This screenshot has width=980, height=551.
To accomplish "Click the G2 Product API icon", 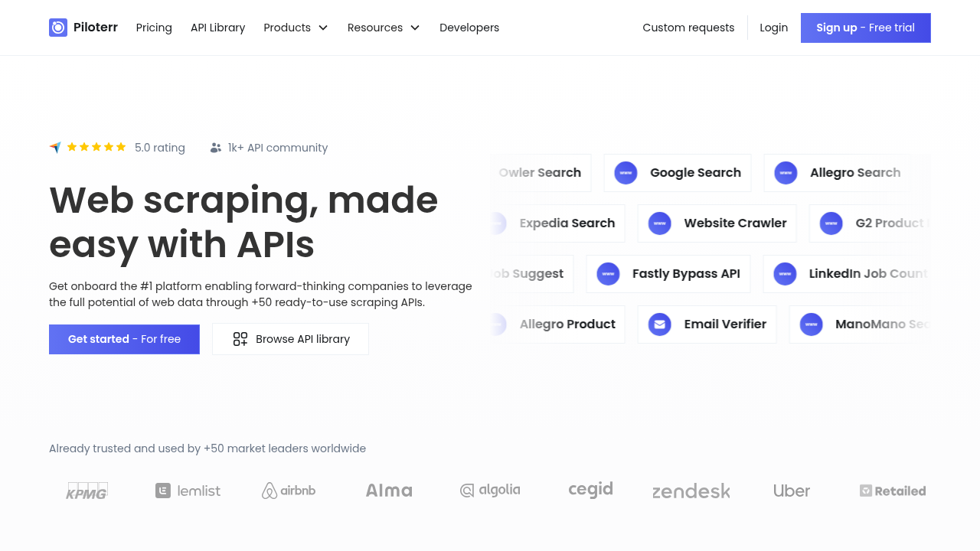I will point(831,223).
